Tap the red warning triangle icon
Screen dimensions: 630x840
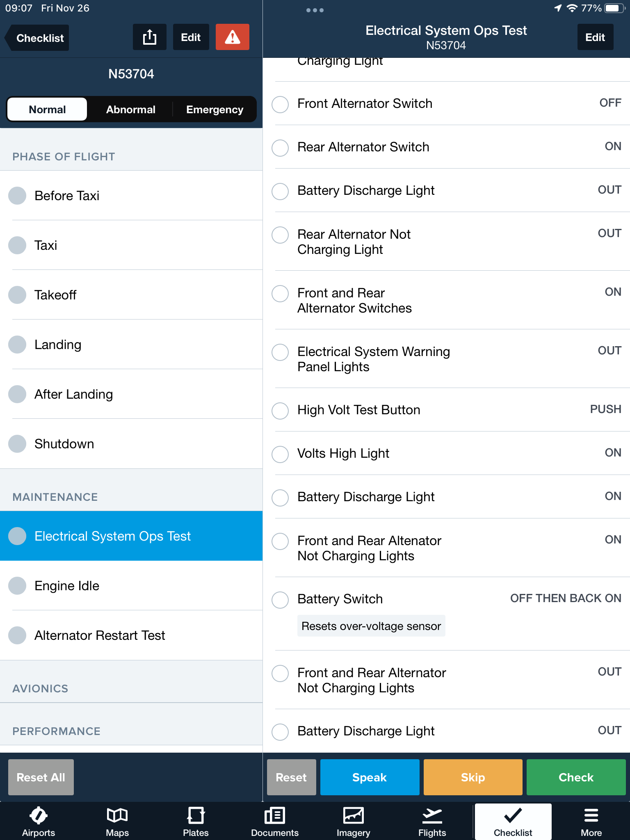point(232,37)
